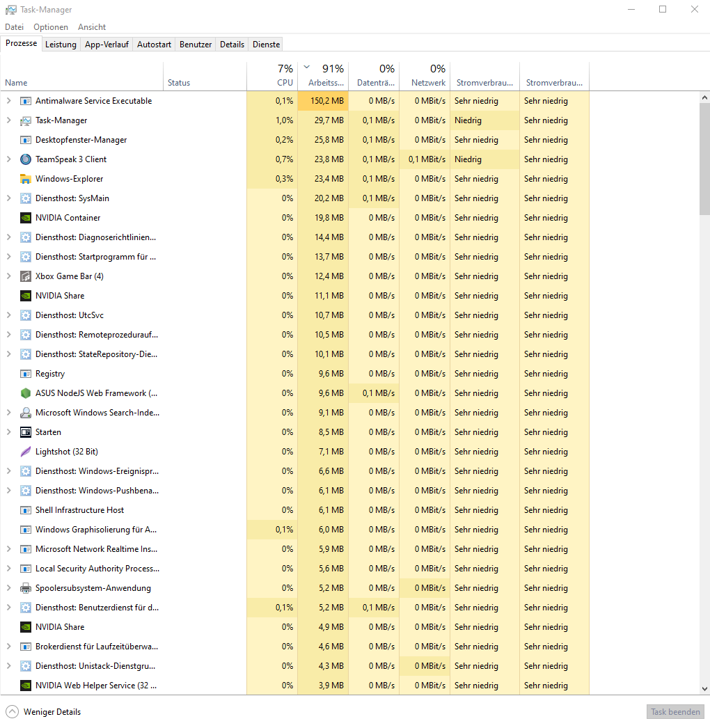Expand Diensthost: Windows-Ereignisprotokoll group
The width and height of the screenshot is (710, 728).
click(8, 471)
